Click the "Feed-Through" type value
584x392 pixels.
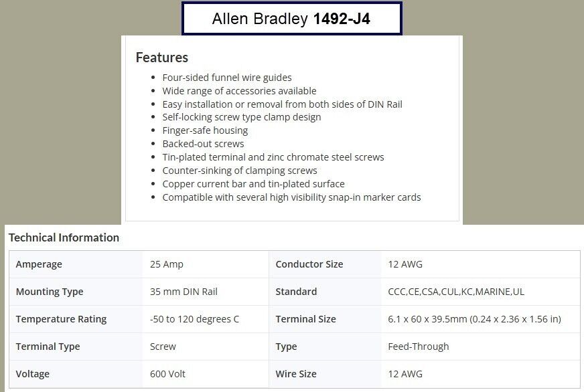pos(418,347)
